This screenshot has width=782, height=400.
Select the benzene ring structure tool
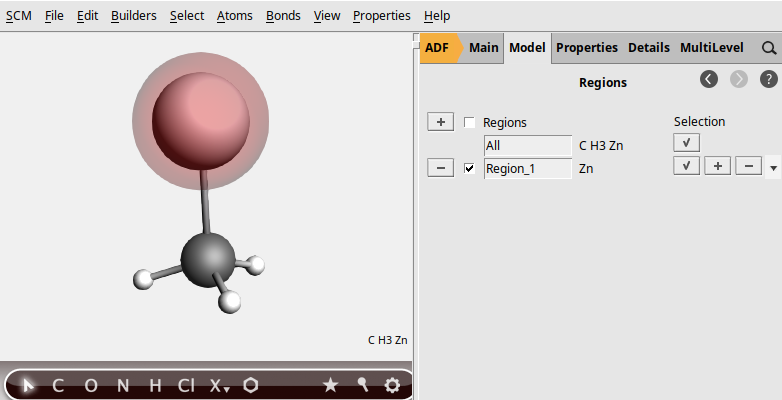coord(250,385)
